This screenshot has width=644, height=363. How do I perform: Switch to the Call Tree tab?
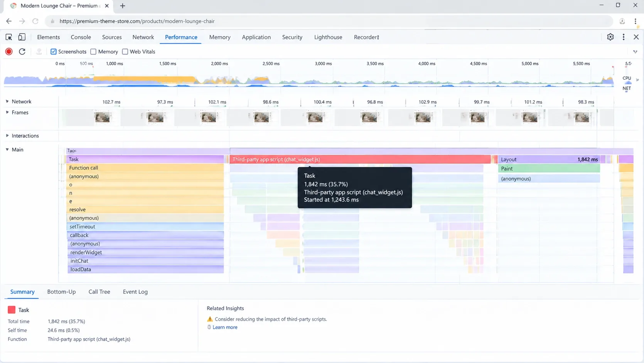[99, 292]
